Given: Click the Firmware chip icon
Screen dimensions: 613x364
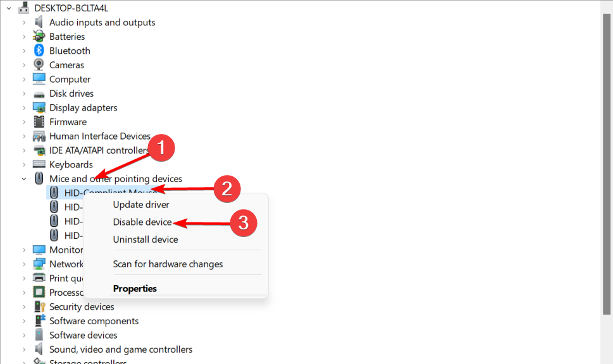Looking at the screenshot, I should coord(39,121).
